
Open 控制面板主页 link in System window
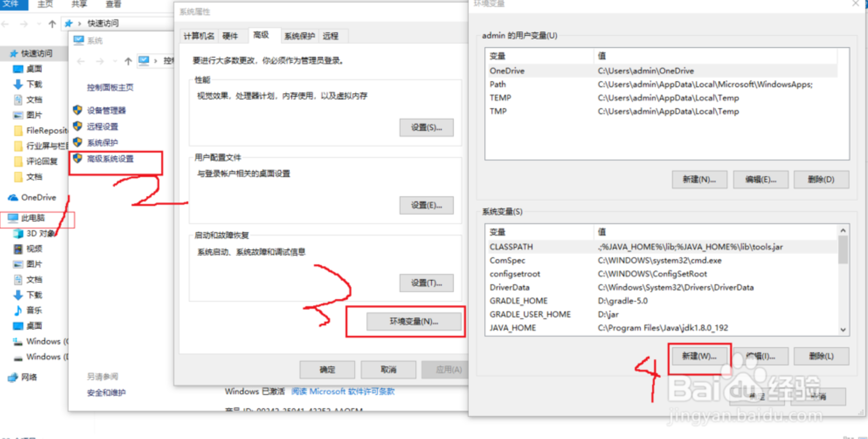110,87
